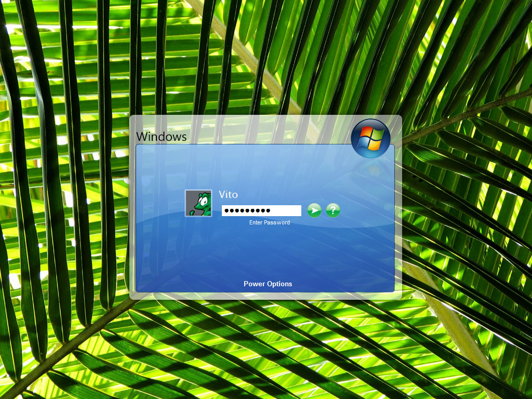
Task: Click the green question mark hint icon
Action: pos(333,210)
